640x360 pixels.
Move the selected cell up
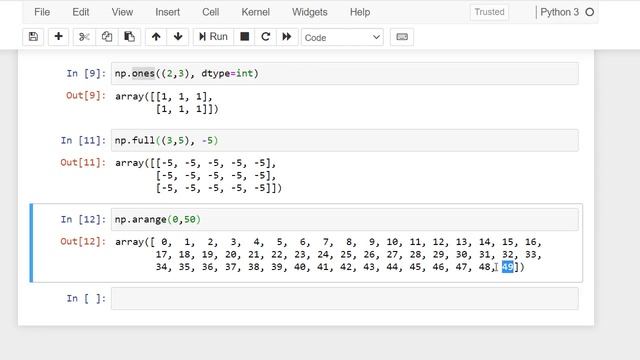tap(156, 37)
